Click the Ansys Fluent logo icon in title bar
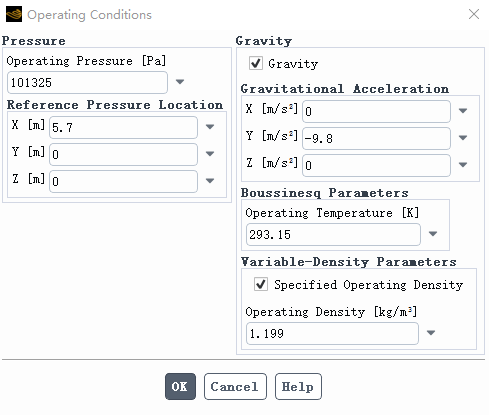 (x=14, y=14)
